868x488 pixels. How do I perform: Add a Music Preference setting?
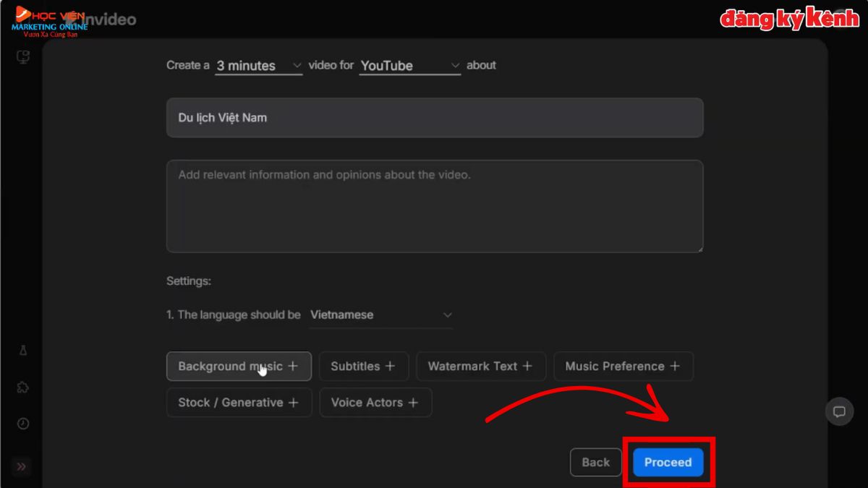[x=623, y=366]
